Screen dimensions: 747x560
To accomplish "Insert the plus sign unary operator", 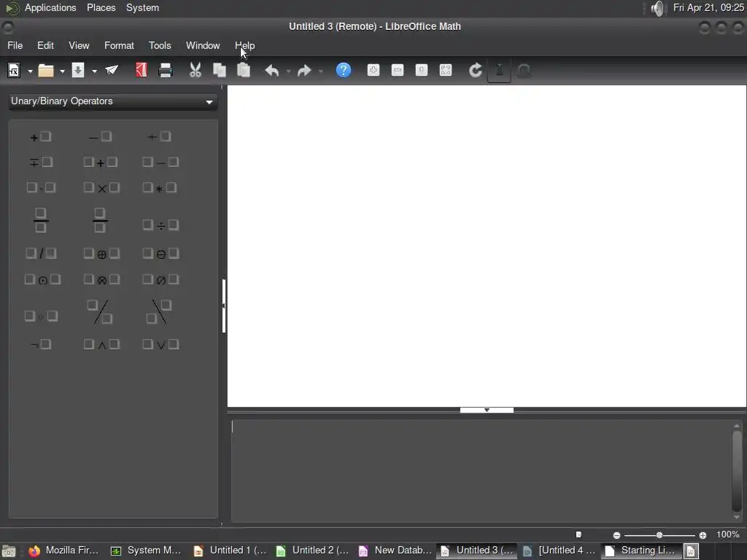I will click(x=41, y=137).
